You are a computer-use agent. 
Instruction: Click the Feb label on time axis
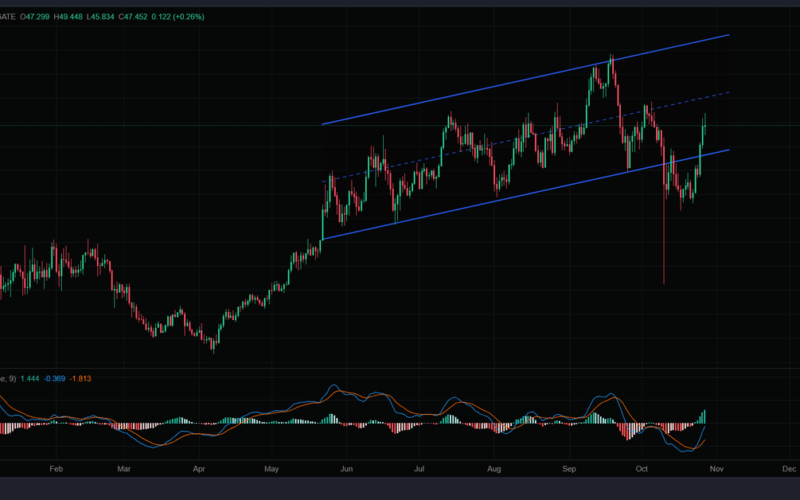[x=56, y=467]
